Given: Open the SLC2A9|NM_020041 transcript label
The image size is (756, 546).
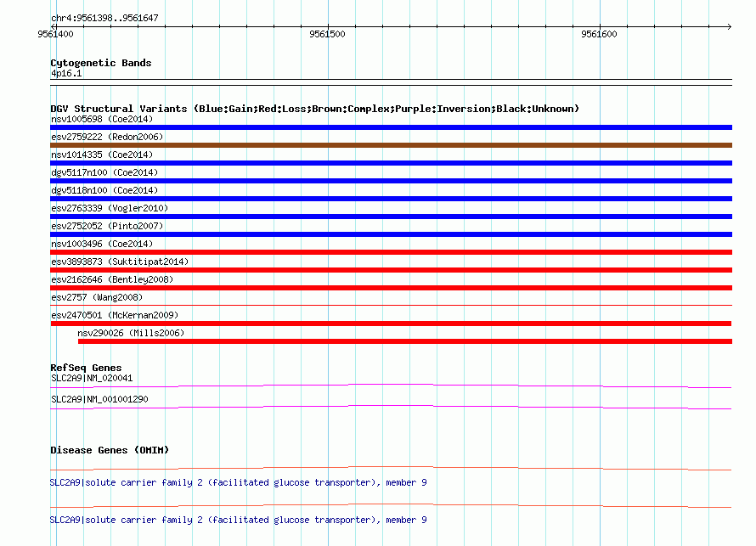Looking at the screenshot, I should coord(92,379).
